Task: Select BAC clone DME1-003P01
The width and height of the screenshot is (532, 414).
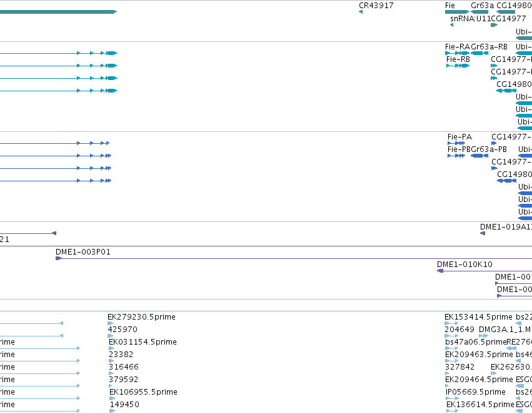Action: (x=294, y=258)
